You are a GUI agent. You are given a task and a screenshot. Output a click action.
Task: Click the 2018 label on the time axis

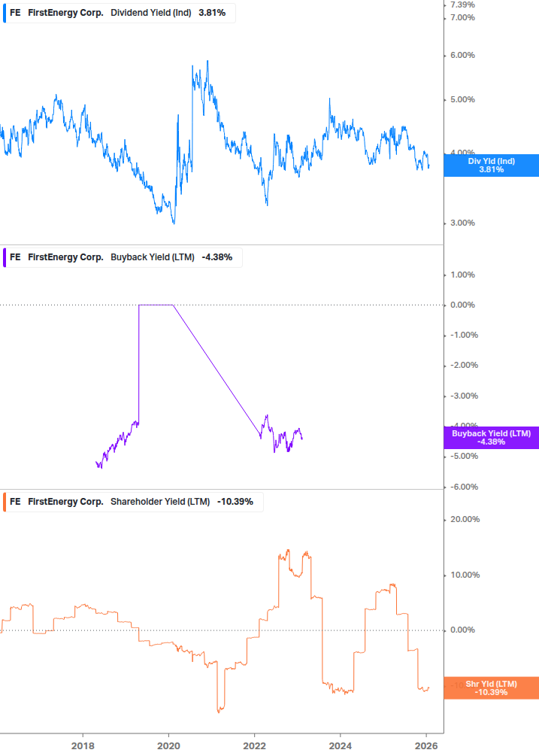coord(83,746)
